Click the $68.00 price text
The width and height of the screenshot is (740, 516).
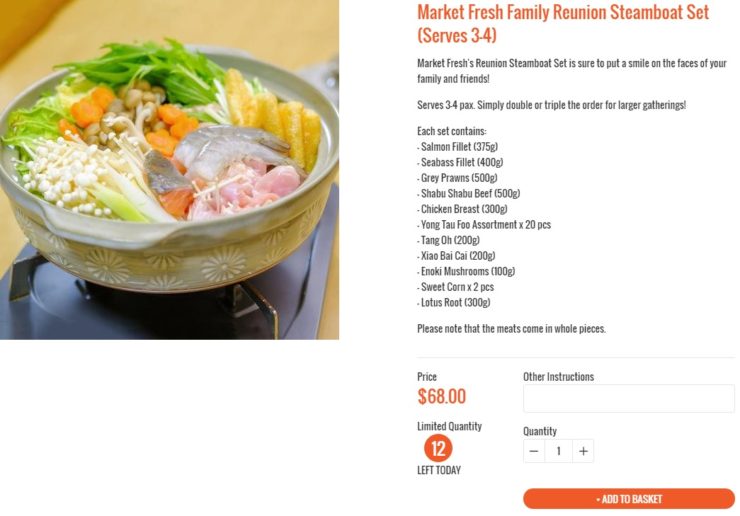point(441,397)
